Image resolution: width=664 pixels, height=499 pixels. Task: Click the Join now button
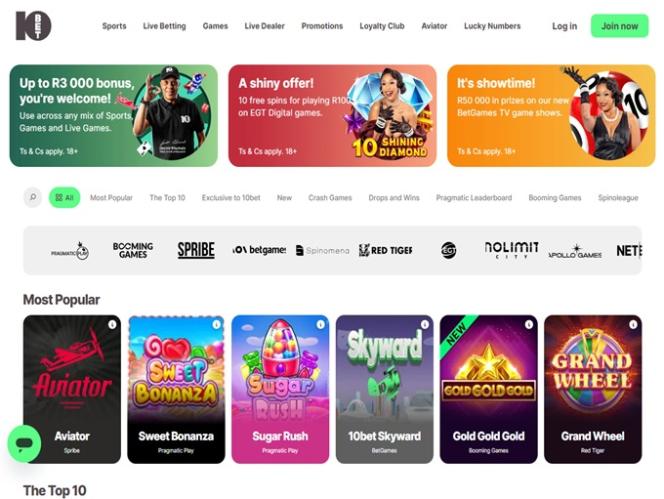620,26
